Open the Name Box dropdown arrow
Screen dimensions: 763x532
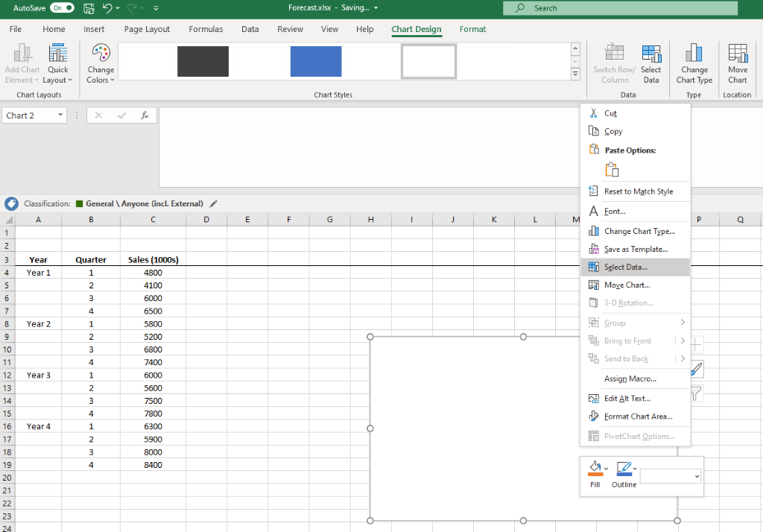pyautogui.click(x=60, y=115)
